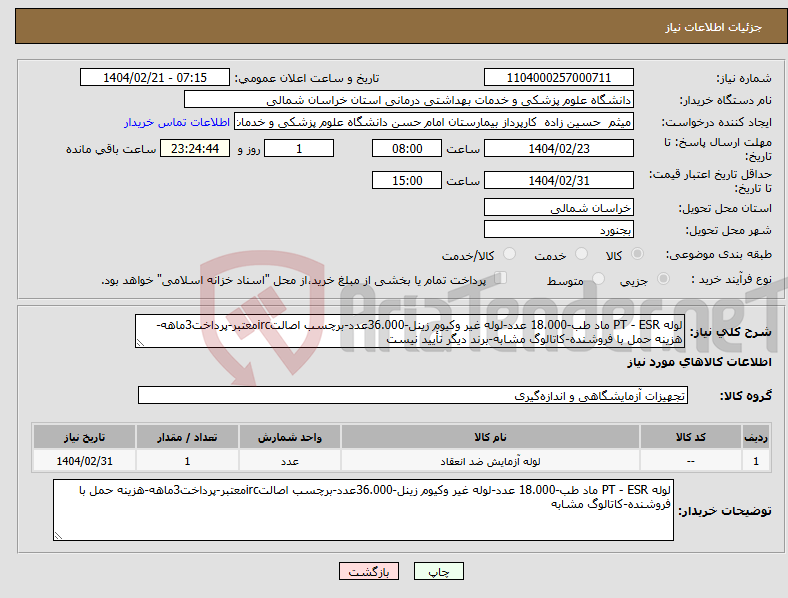Select the جزیی purchase type radio
The width and height of the screenshot is (788, 598).
click(663, 278)
